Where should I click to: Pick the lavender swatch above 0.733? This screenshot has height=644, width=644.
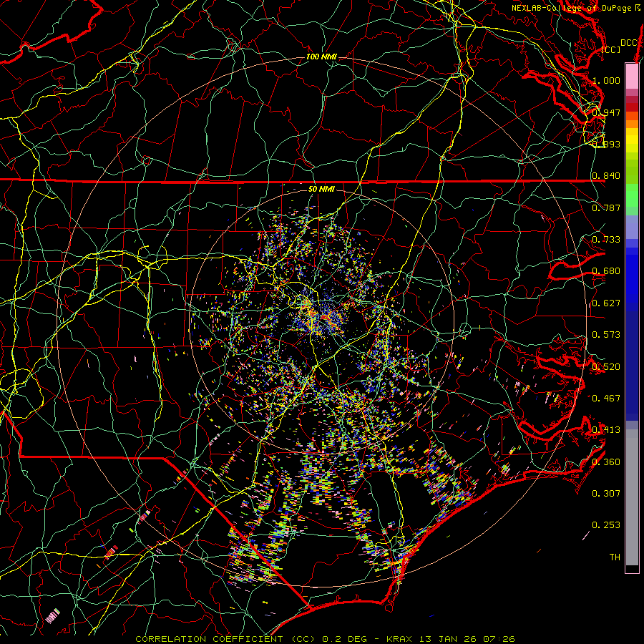[632, 227]
